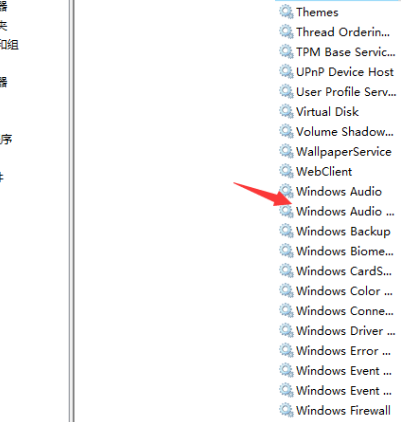Select the Windows Error Reporting service
Image resolution: width=401 pixels, height=422 pixels.
click(x=343, y=351)
